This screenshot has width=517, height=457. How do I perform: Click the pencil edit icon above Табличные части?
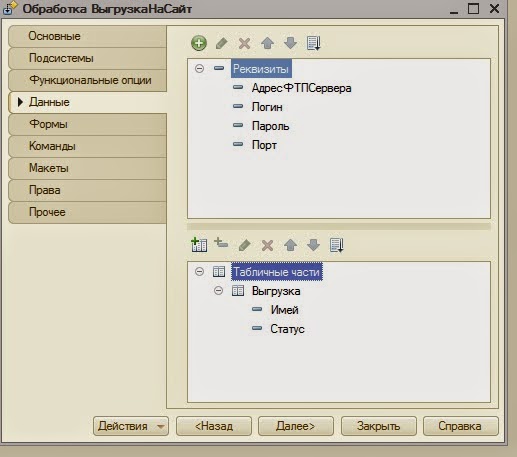coord(245,245)
